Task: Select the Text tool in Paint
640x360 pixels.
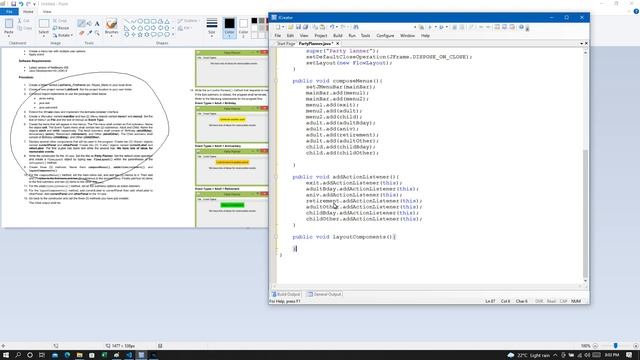Action: click(x=97, y=23)
